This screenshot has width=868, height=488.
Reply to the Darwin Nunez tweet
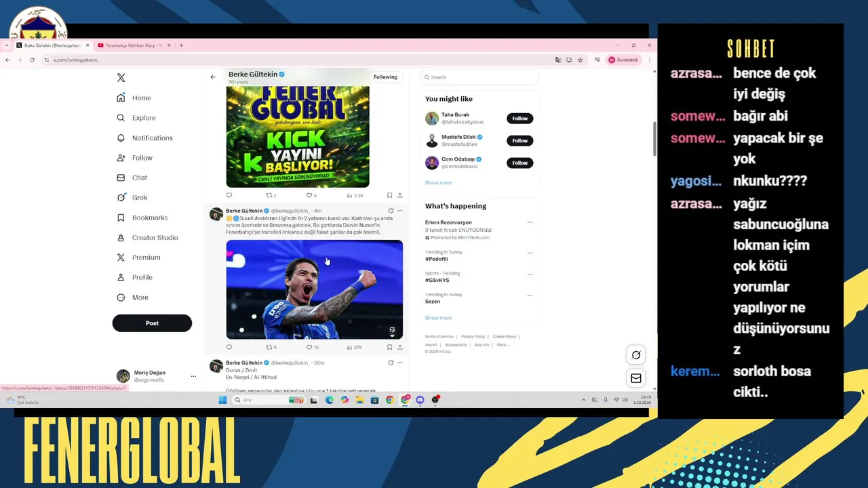pyautogui.click(x=229, y=347)
